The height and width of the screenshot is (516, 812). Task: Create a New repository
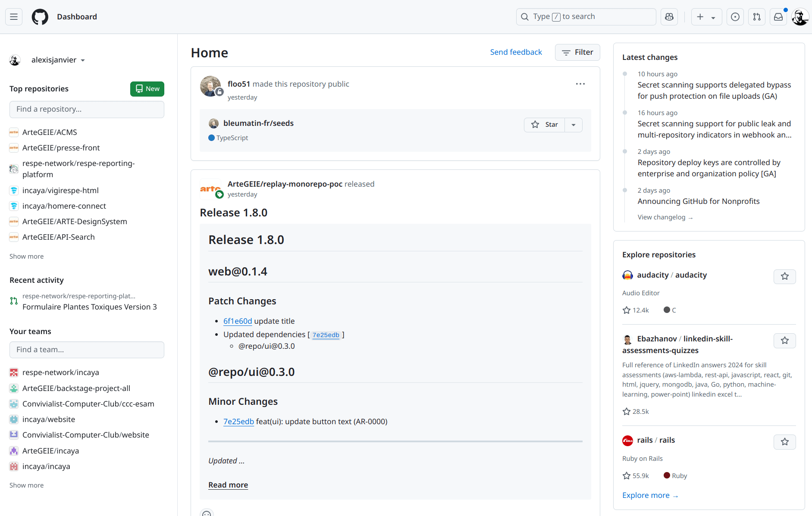click(x=147, y=89)
